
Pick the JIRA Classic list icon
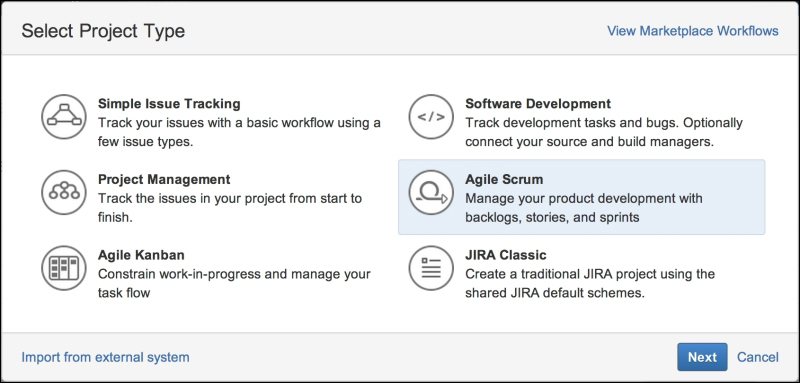coord(431,268)
